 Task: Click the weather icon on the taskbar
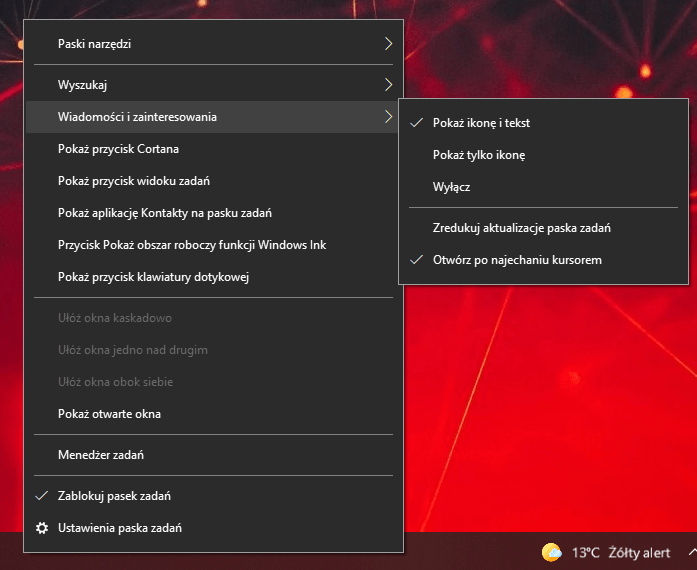pyautogui.click(x=552, y=552)
